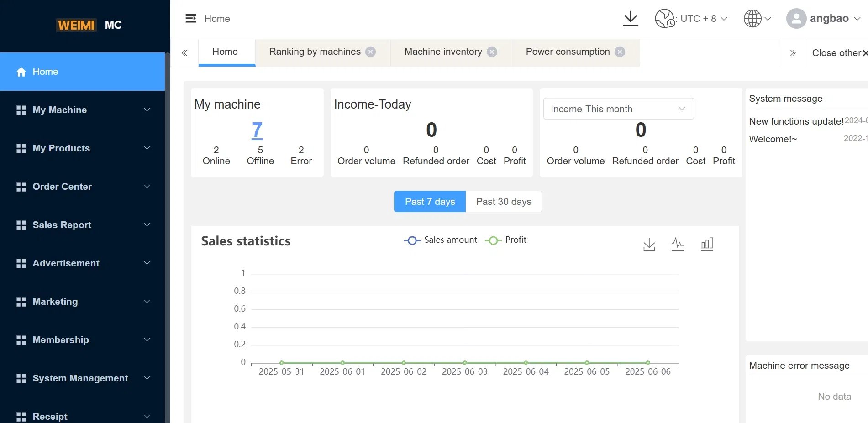Switch to the Machine inventory tab
This screenshot has width=868, height=423.
443,52
